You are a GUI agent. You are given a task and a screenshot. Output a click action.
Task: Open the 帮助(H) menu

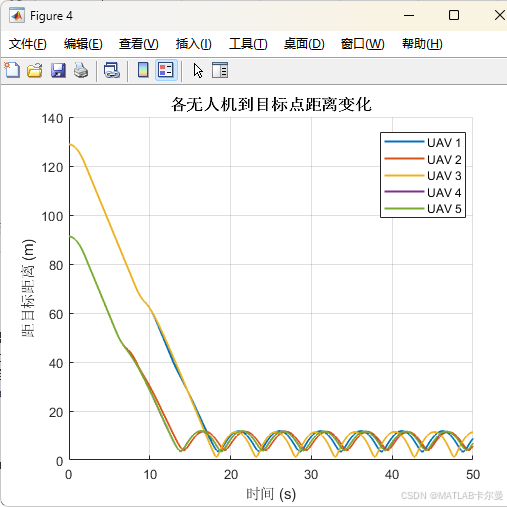422,44
